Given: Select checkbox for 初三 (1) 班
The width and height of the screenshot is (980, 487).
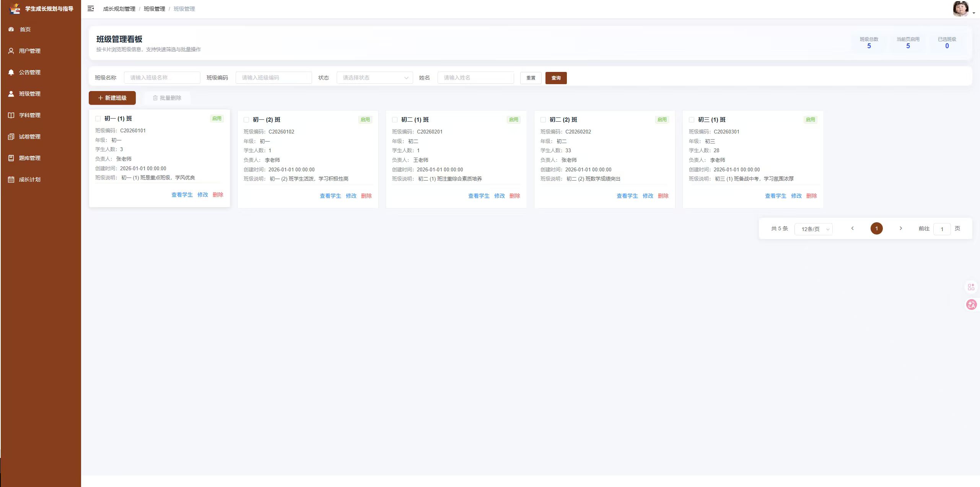Looking at the screenshot, I should (692, 120).
